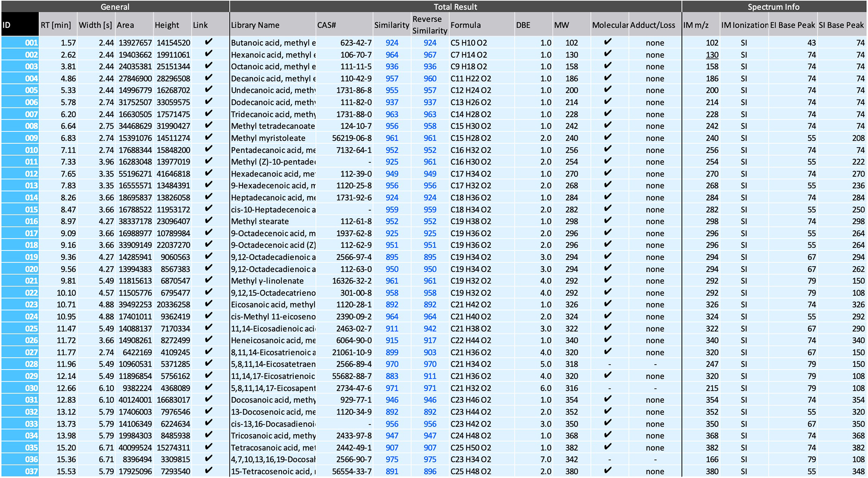Click IM Ionization SI cell in row 010
868x478 pixels.
point(744,150)
